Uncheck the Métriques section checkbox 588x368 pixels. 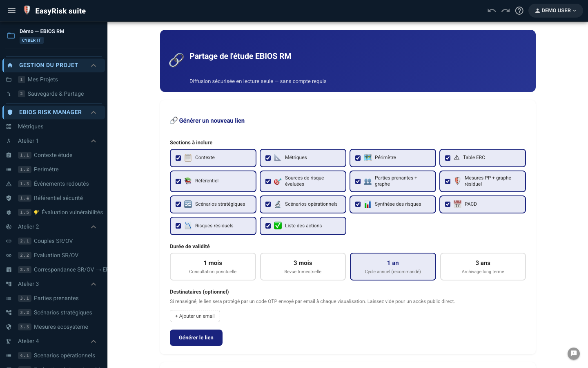coord(268,158)
